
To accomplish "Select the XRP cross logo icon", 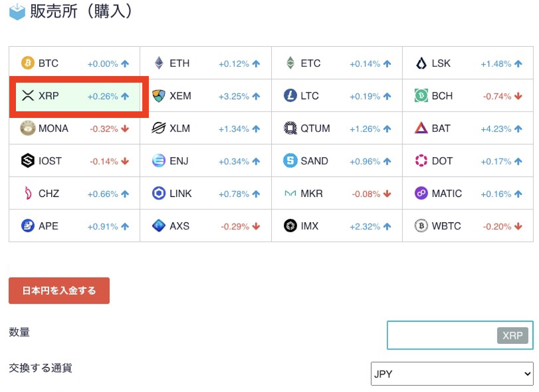I will 28,96.
